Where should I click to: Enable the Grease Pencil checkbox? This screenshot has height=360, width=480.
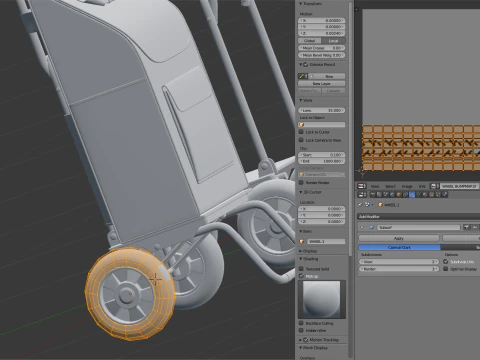(x=306, y=65)
